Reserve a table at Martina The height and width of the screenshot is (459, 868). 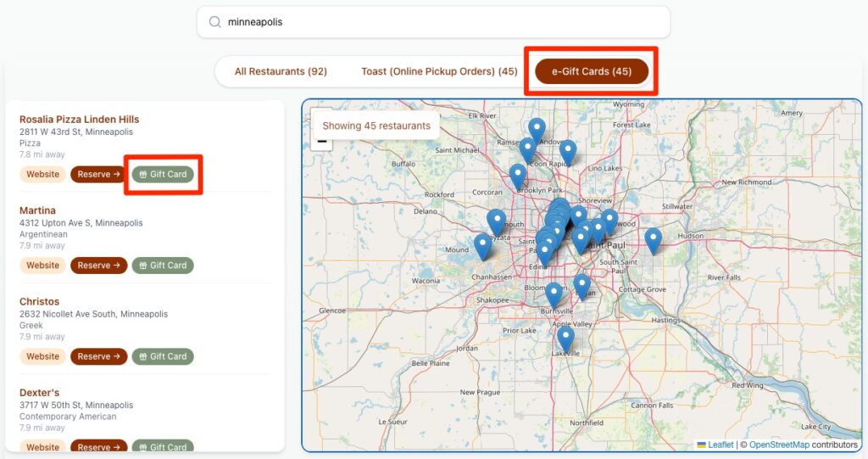pos(98,266)
